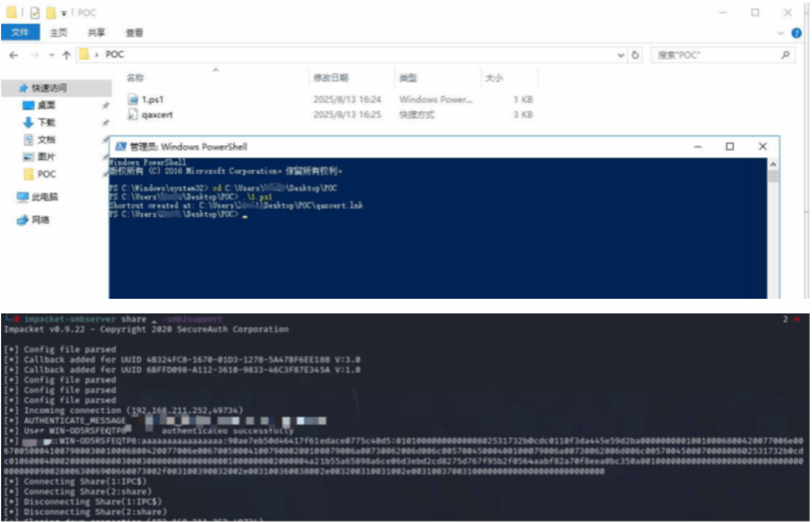Click PowerShell scrollbar up arrow
The width and height of the screenshot is (812, 522).
click(x=773, y=164)
